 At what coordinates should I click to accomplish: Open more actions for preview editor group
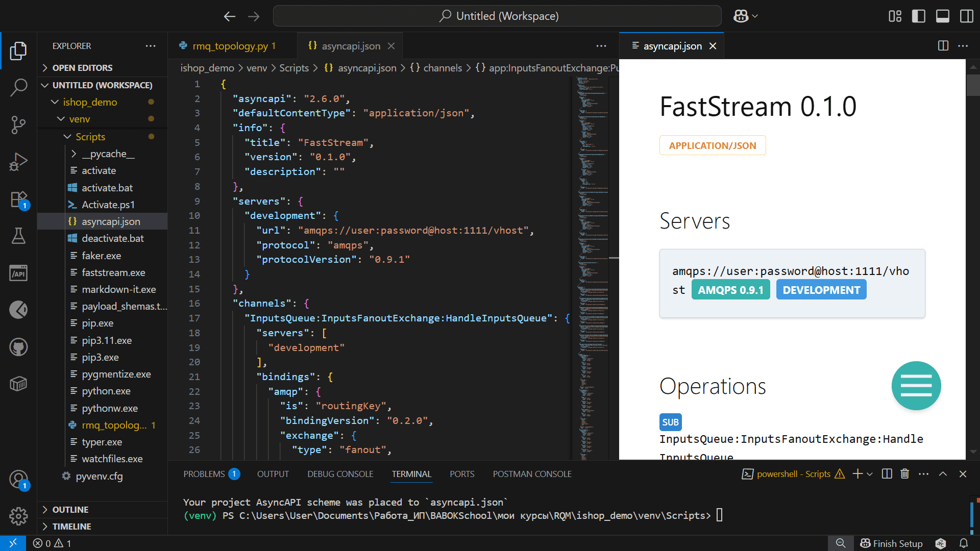[x=963, y=46]
